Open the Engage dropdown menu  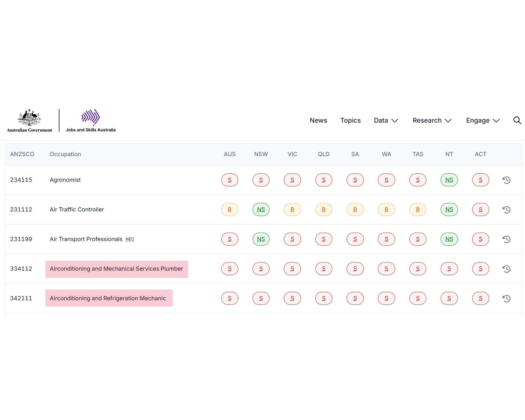pos(483,120)
